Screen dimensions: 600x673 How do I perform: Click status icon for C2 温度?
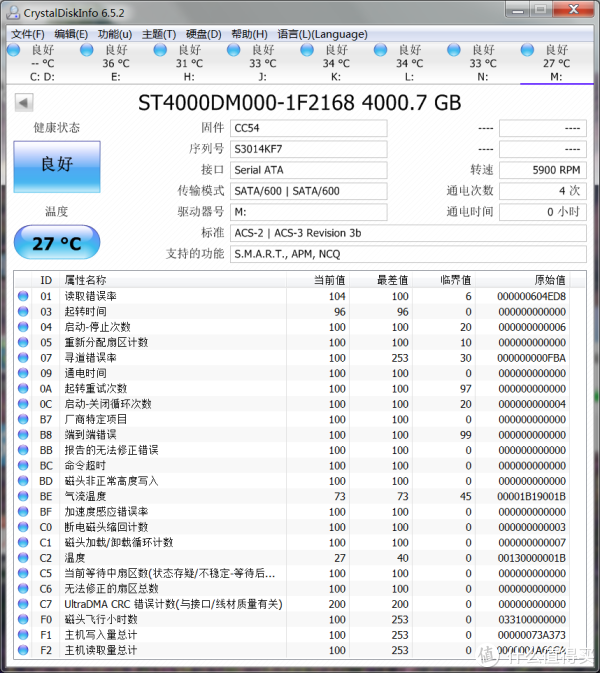click(x=23, y=558)
